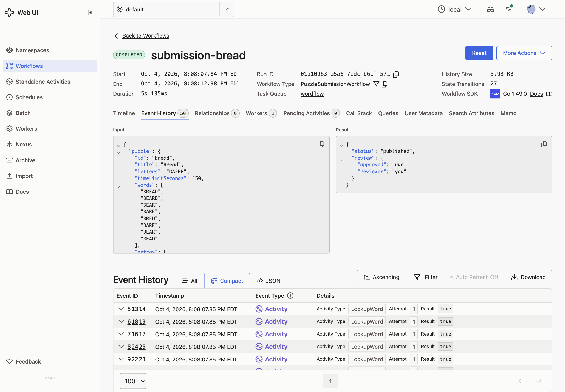Go to Namespaces in the sidebar

50,50
